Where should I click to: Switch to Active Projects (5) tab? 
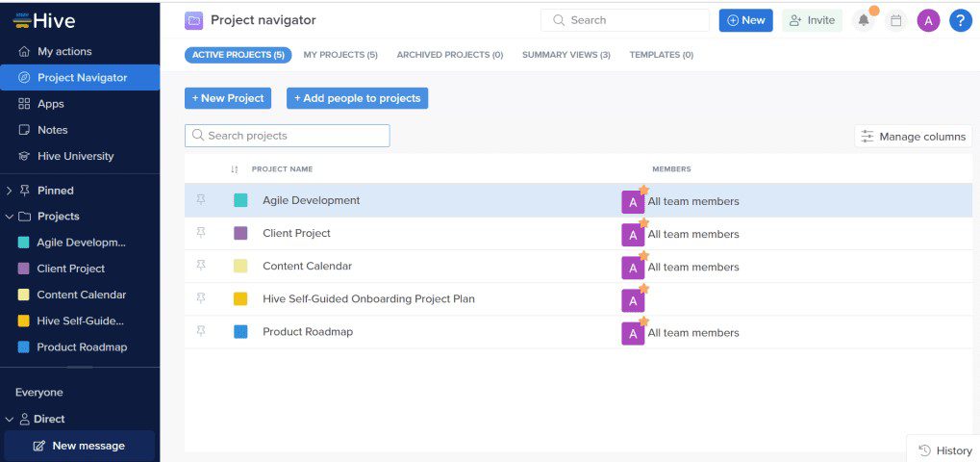coord(239,55)
